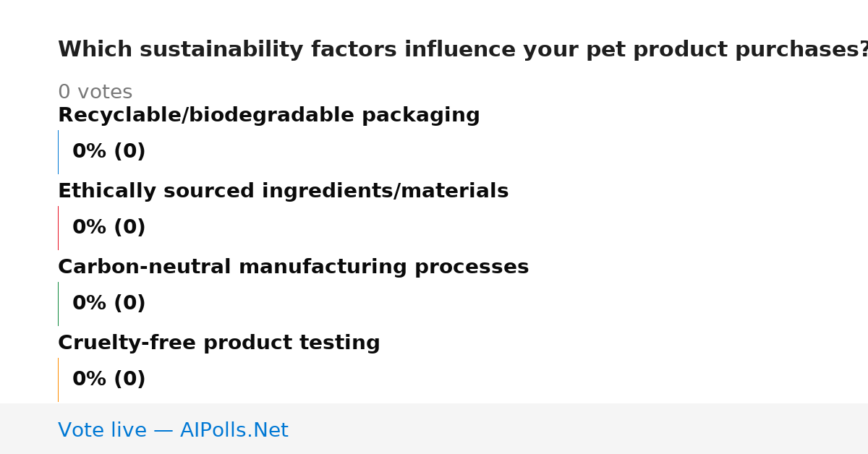Select the Ethically sourced ingredients/materials option

click(x=284, y=192)
